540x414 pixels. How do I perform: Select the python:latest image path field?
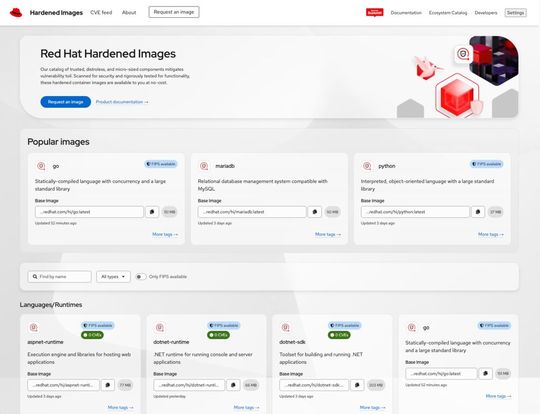click(415, 212)
